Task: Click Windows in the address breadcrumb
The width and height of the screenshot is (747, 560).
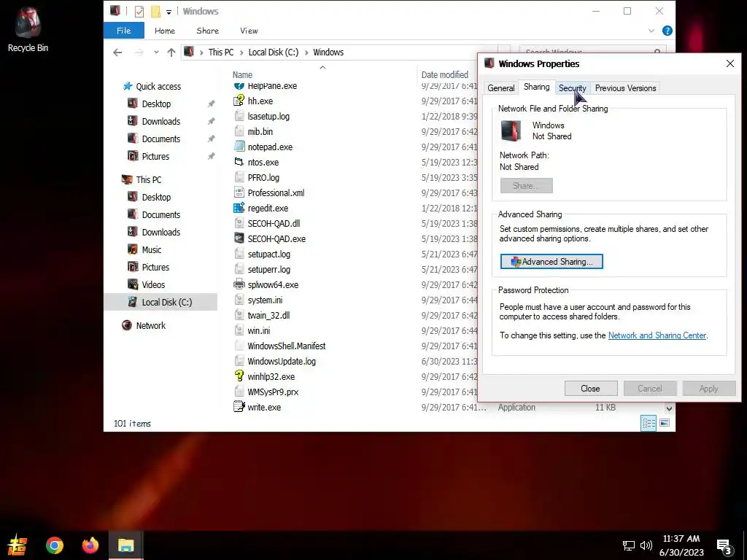Action: click(328, 52)
